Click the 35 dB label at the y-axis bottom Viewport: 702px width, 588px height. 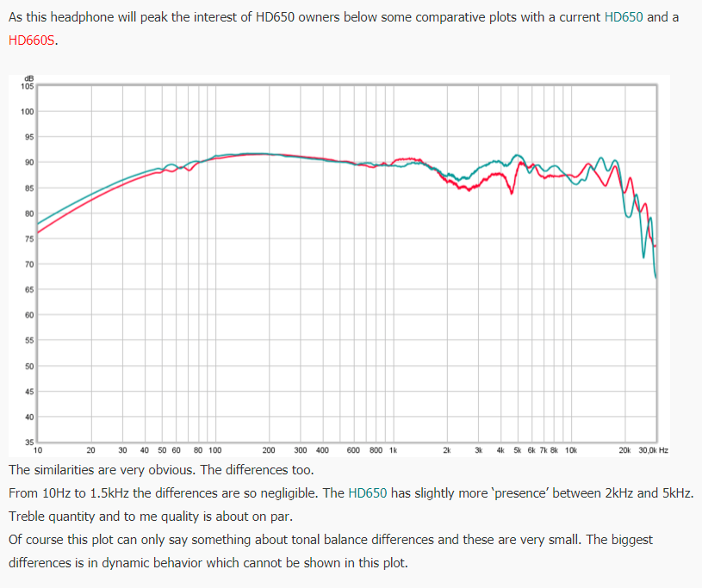28,443
